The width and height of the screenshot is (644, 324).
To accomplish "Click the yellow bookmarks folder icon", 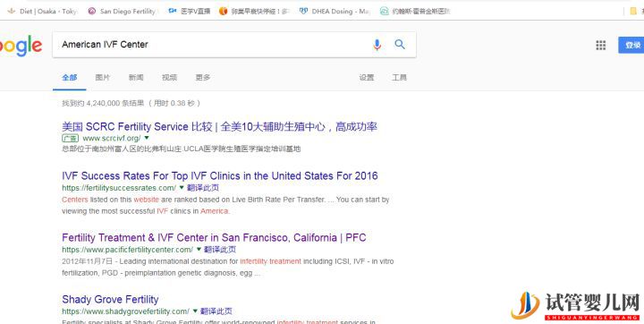I will 633,12.
